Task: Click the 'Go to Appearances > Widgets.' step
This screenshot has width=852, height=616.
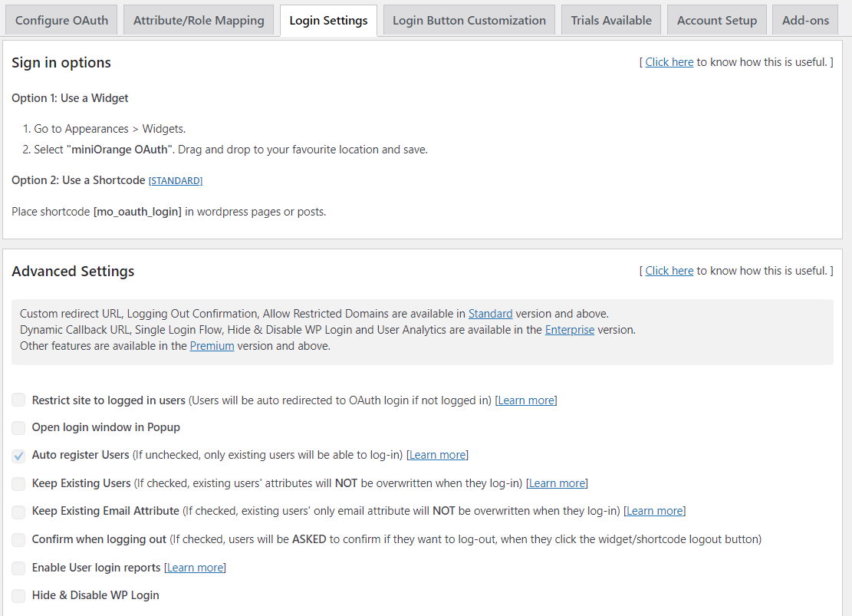Action: tap(110, 129)
